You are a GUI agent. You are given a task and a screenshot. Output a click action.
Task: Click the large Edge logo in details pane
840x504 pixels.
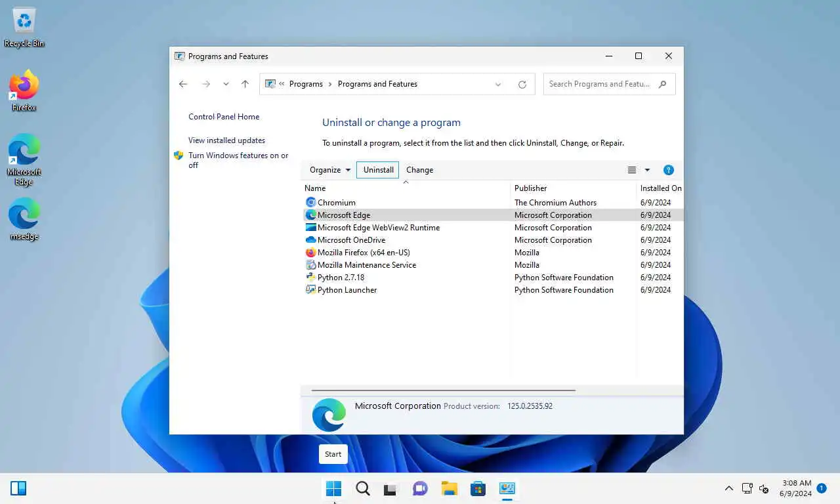tap(329, 415)
